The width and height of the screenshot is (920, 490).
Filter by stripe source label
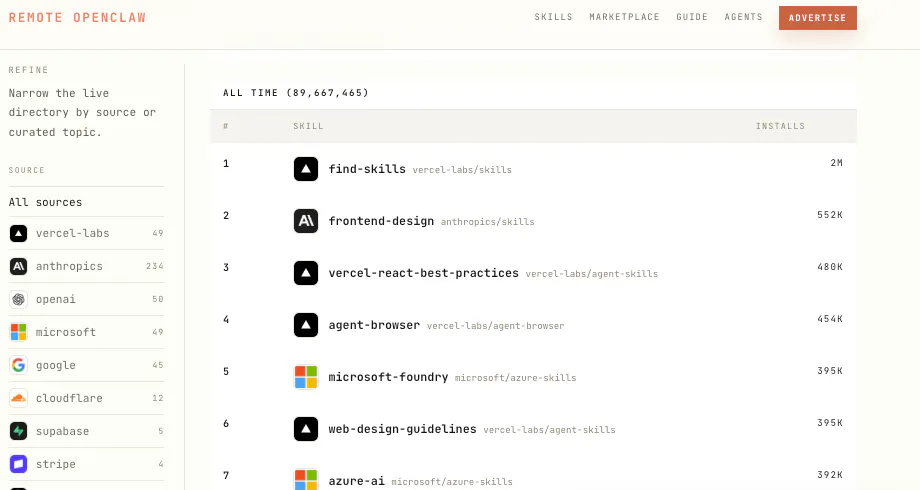(x=56, y=464)
